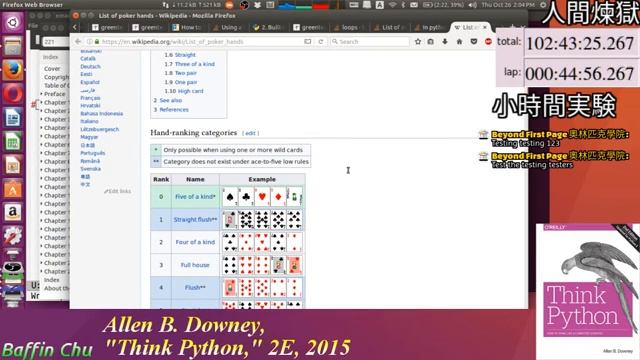
Task: Open 'Straight flush' link in table
Action: tap(194, 220)
